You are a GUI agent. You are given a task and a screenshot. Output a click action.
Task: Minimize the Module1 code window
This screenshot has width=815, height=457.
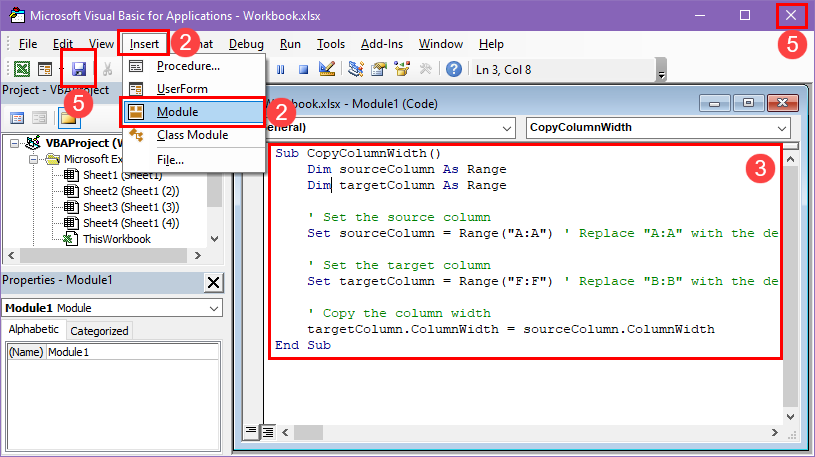715,103
